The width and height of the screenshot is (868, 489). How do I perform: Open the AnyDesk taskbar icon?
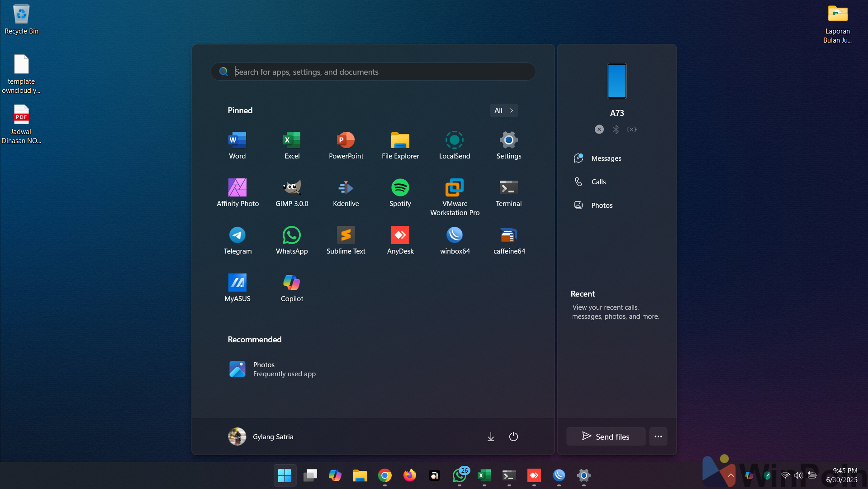[534, 475]
